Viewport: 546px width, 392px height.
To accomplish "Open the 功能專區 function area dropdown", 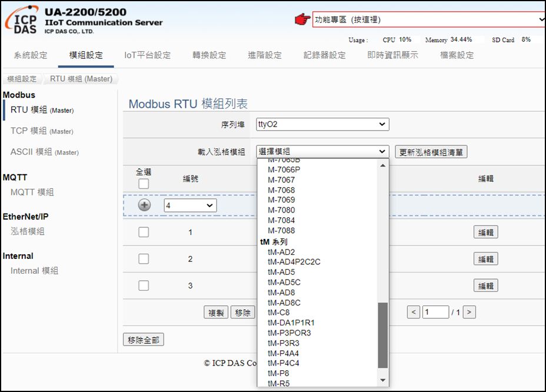I will click(429, 19).
